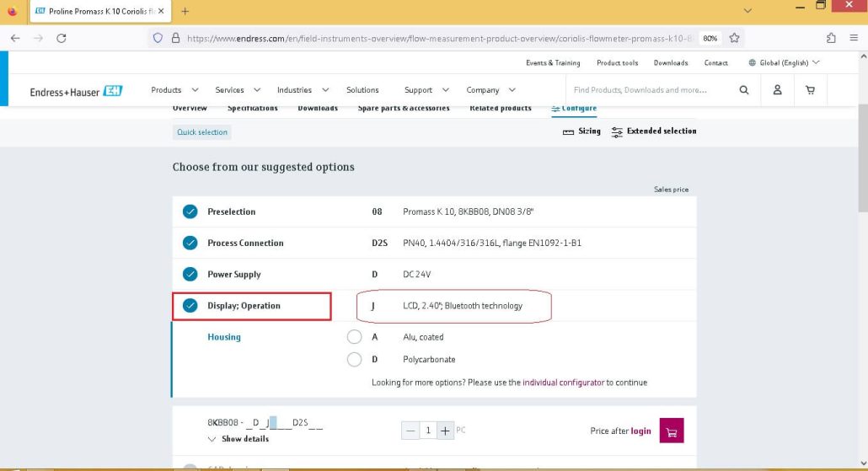Add configuration to cart button
Screen dimensions: 868x471
click(672, 431)
